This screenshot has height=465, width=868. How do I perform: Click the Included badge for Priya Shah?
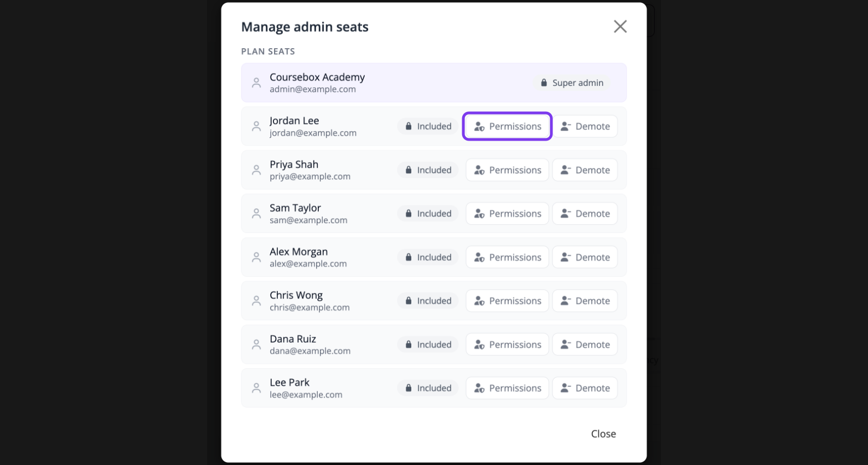pyautogui.click(x=428, y=170)
